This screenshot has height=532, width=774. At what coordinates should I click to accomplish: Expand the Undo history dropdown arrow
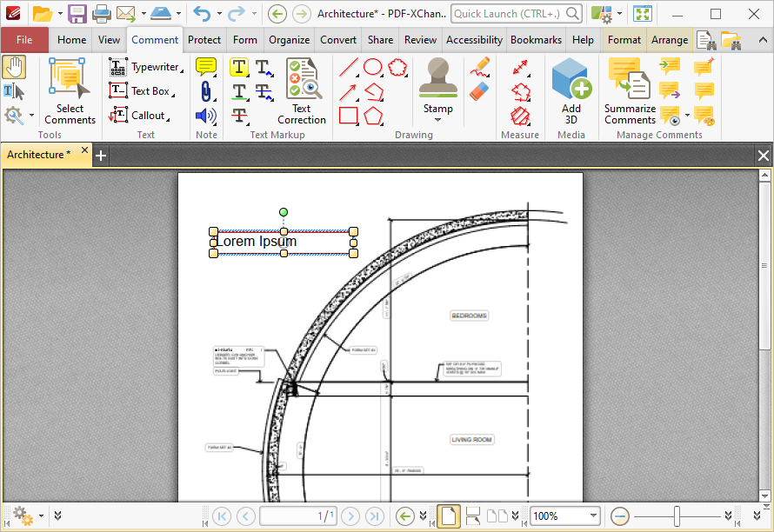[x=219, y=14]
